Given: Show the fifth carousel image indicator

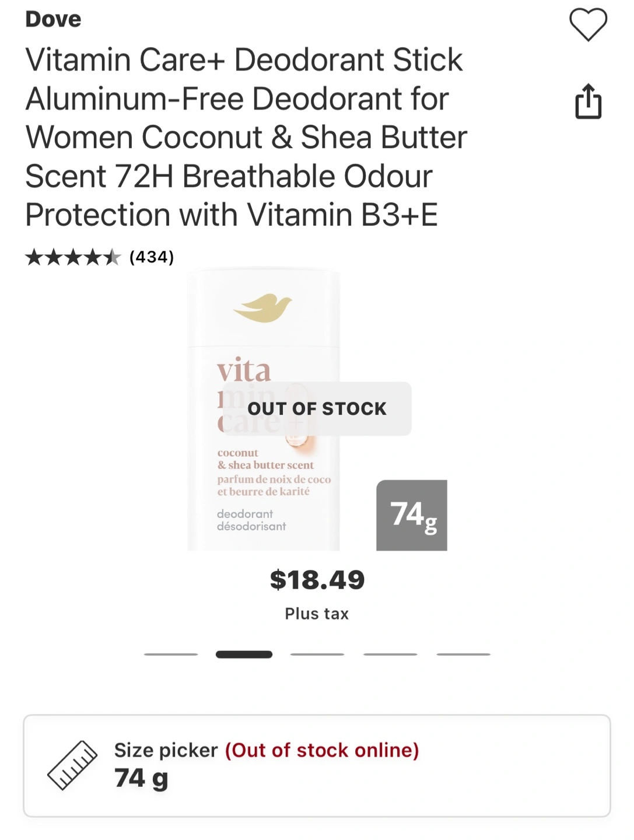Looking at the screenshot, I should tap(464, 654).
